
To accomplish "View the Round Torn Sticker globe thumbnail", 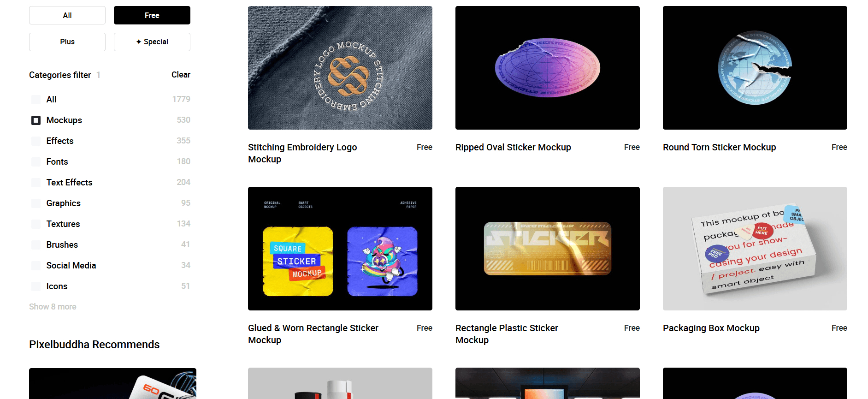I will (755, 68).
